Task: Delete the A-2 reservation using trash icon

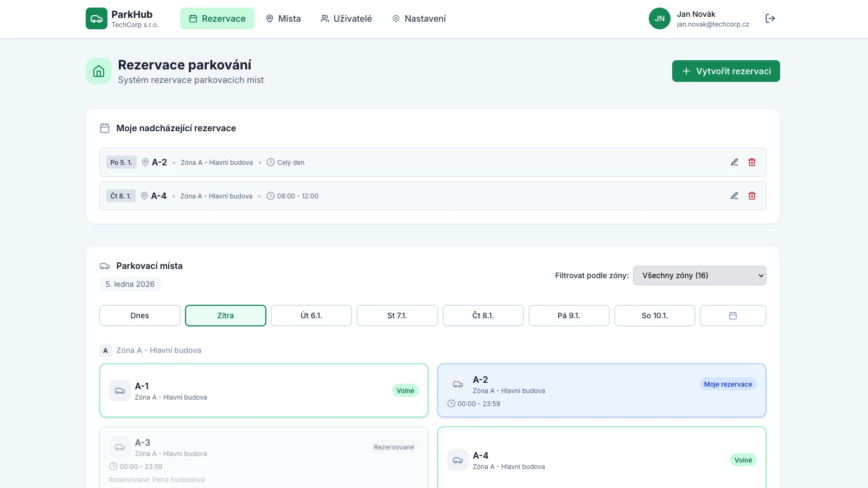Action: 752,162
